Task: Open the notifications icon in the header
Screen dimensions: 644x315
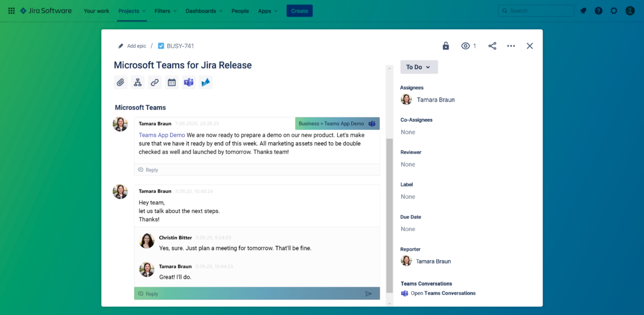Action: pyautogui.click(x=583, y=11)
